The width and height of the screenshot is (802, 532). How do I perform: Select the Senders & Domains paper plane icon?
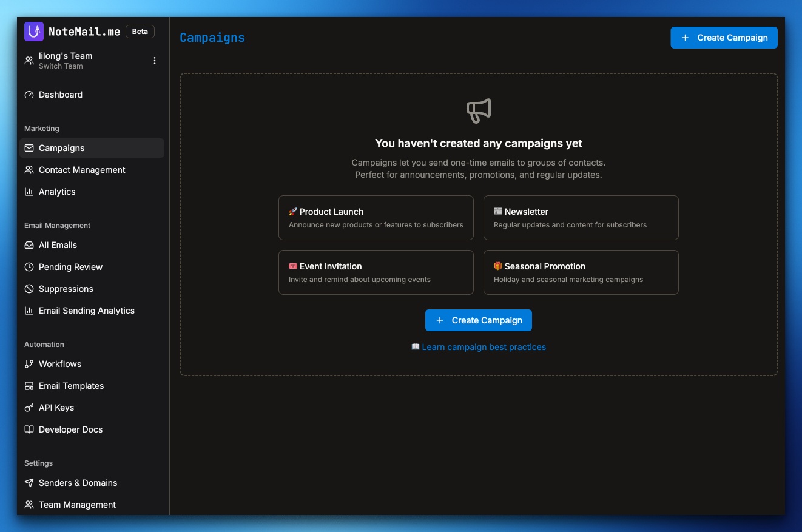pos(29,483)
